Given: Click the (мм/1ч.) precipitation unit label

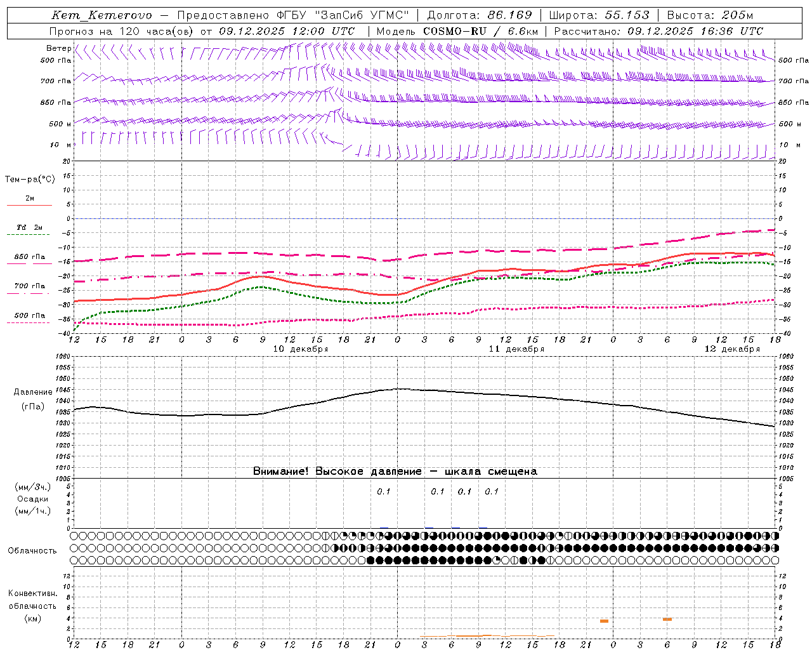Looking at the screenshot, I should [33, 511].
